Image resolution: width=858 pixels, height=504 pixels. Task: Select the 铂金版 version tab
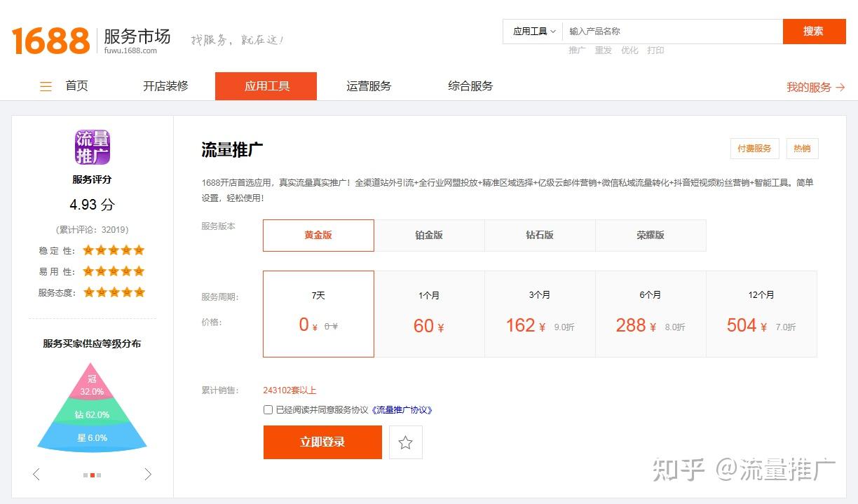click(428, 236)
